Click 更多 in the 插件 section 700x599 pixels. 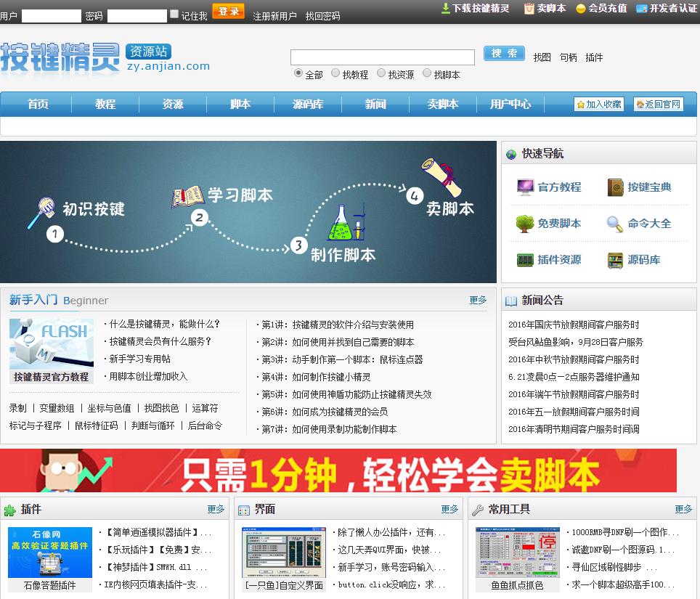point(216,509)
